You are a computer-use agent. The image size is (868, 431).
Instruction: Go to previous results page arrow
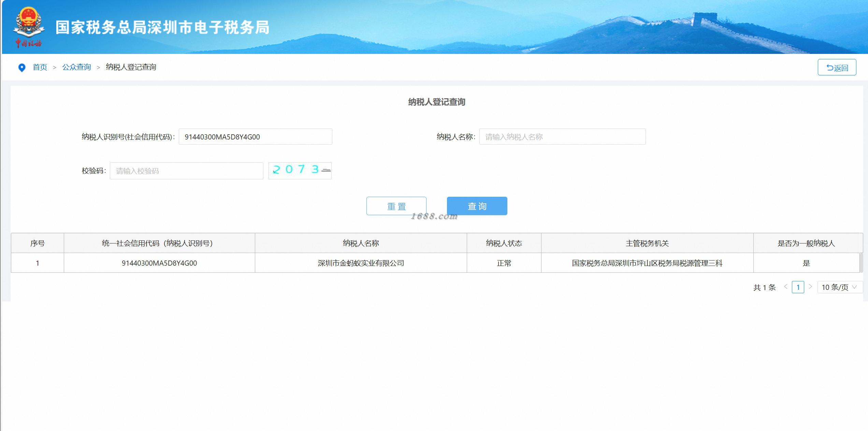click(785, 287)
